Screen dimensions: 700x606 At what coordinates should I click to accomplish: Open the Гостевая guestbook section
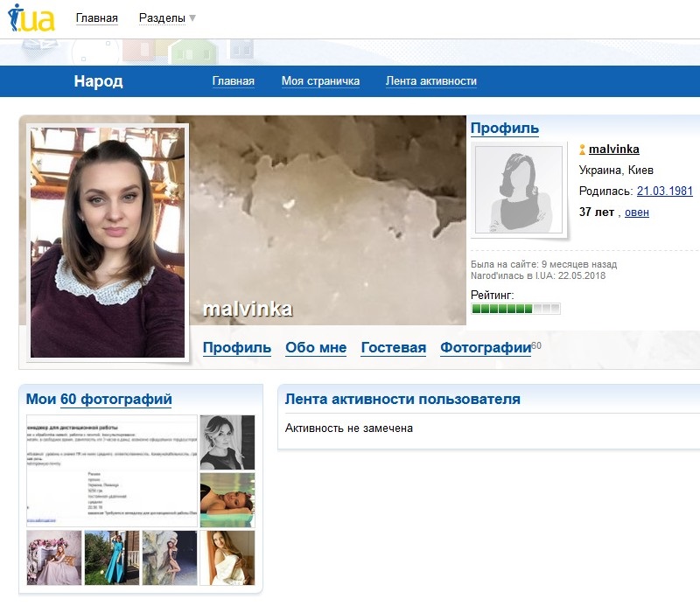click(x=393, y=348)
